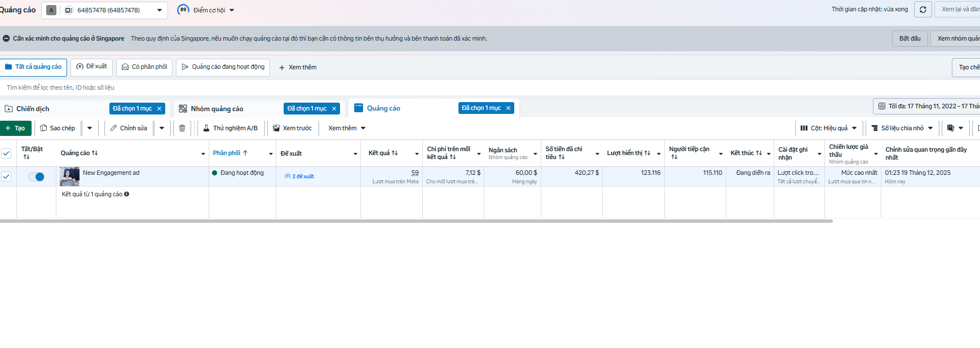Screen dimensions: 980x348
Task: Refresh data with the circular arrow button
Action: tap(922, 10)
